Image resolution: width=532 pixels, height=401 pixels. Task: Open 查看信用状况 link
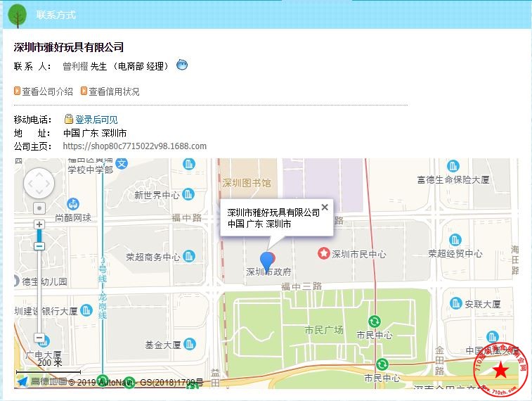tap(114, 91)
